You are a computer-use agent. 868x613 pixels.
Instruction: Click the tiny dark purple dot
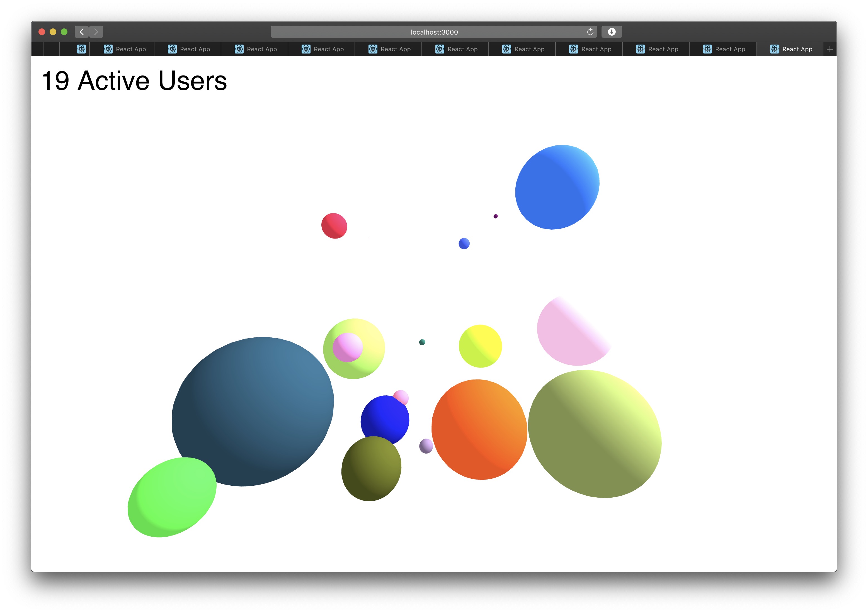coord(495,216)
